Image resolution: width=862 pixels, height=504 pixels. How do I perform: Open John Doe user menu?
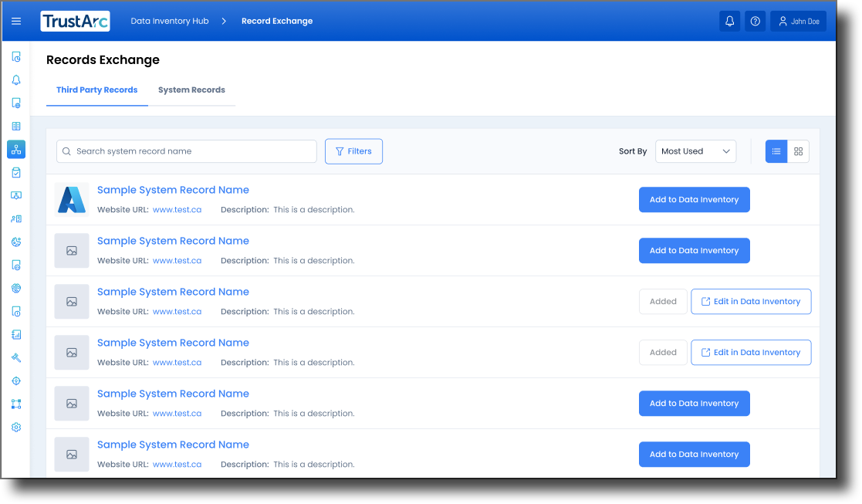(x=798, y=22)
